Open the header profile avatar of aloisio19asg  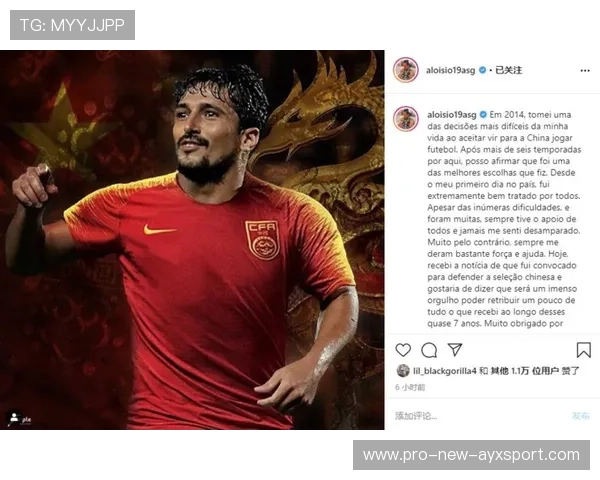click(x=406, y=70)
